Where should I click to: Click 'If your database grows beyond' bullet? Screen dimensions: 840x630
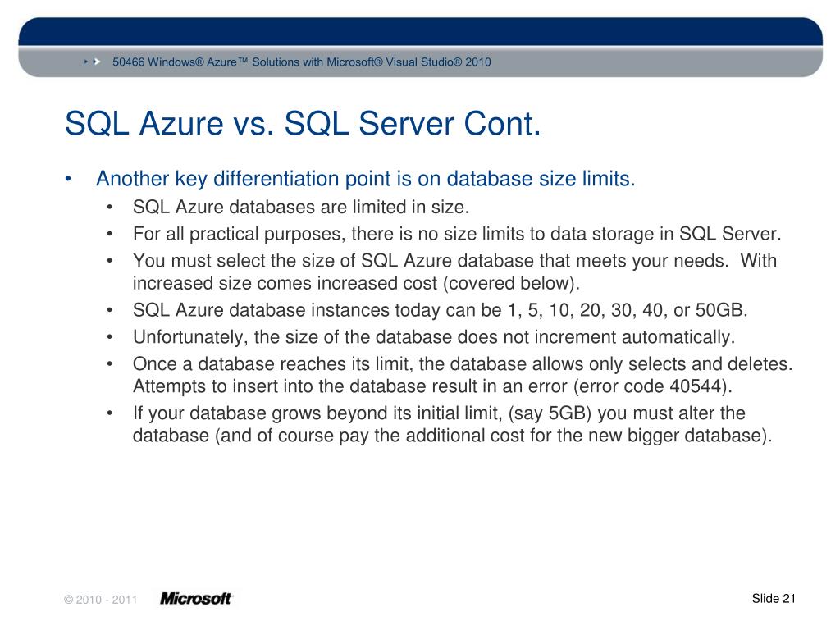(x=453, y=424)
